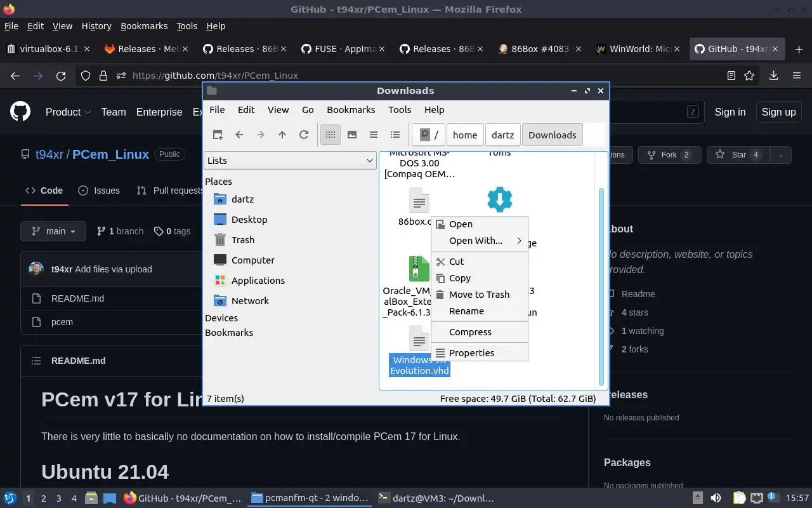Expand the dropdown arrow next to Star
The width and height of the screenshot is (812, 508).
pyautogui.click(x=781, y=155)
